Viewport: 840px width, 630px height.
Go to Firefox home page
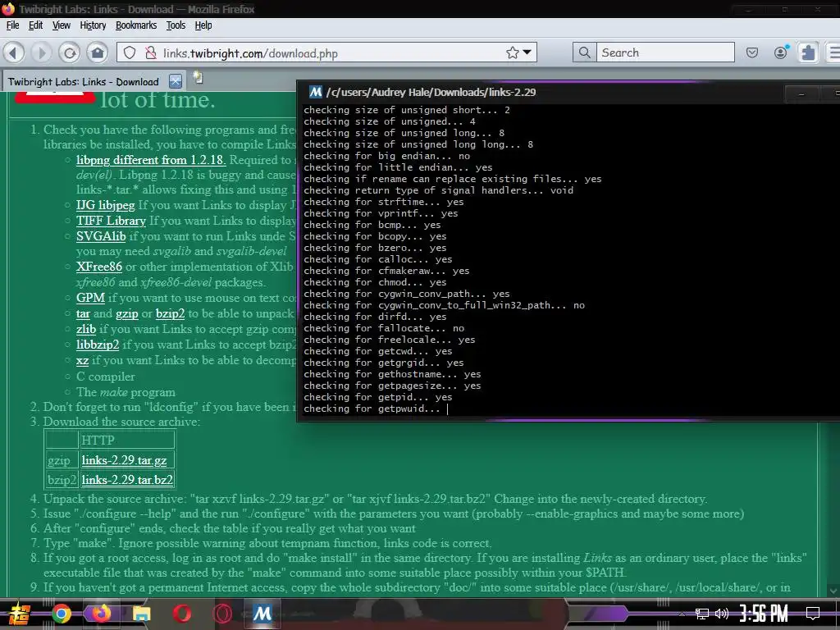click(x=98, y=52)
